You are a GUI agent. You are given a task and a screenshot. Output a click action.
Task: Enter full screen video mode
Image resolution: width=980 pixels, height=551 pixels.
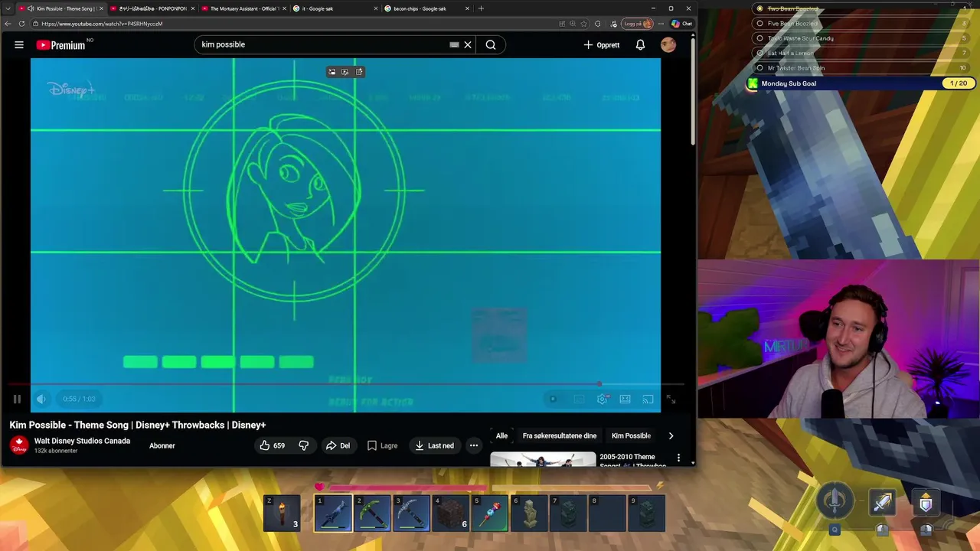tap(671, 399)
